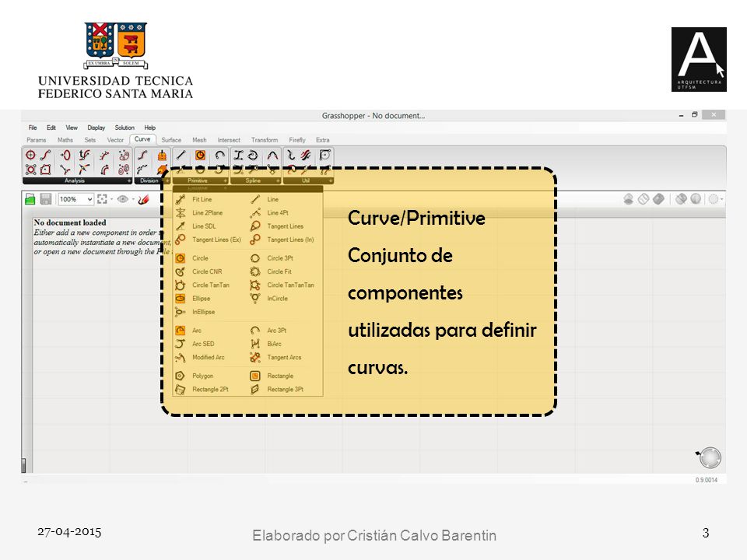Open the File menu

pyautogui.click(x=33, y=128)
